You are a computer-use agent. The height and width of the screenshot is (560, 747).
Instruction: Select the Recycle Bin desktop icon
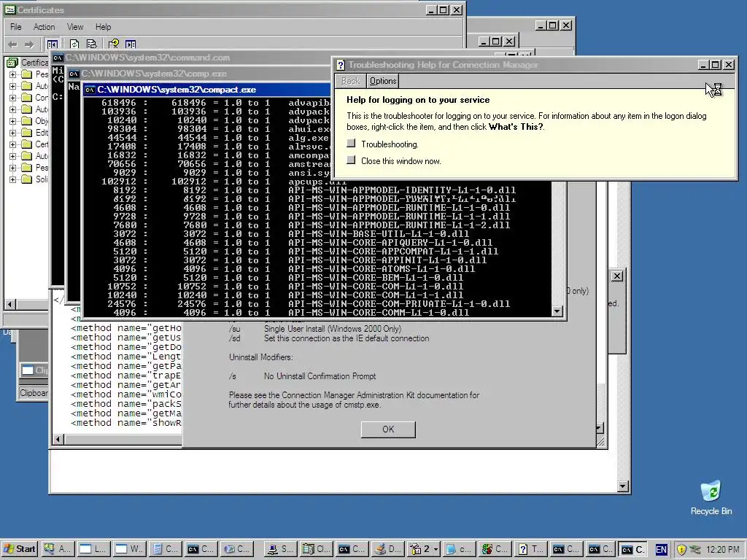[x=711, y=499]
